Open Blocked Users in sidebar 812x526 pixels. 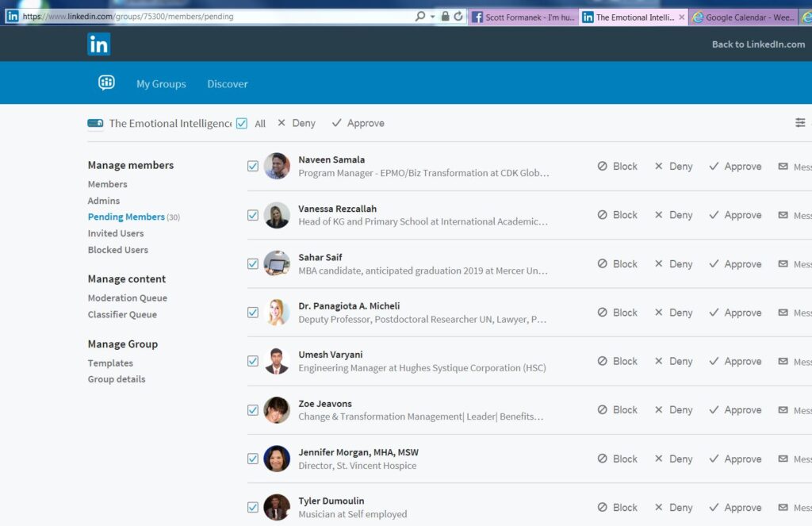click(x=118, y=250)
